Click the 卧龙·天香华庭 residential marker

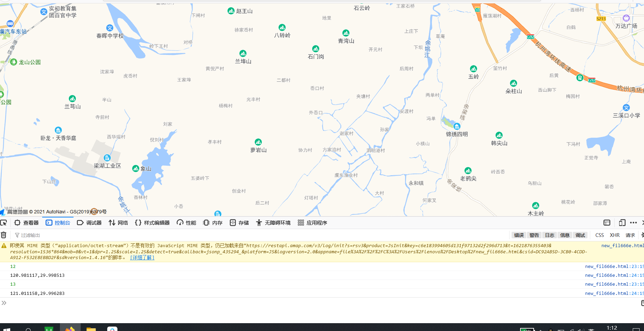[58, 130]
